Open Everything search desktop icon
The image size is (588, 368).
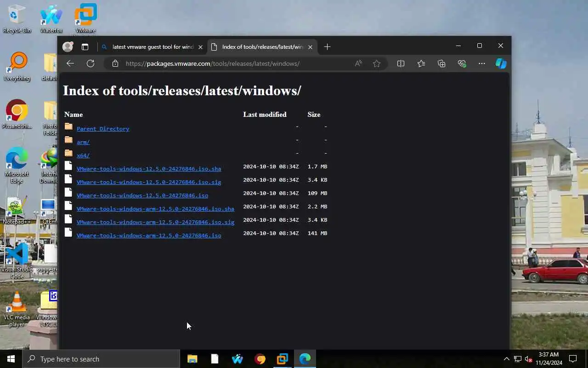[17, 67]
